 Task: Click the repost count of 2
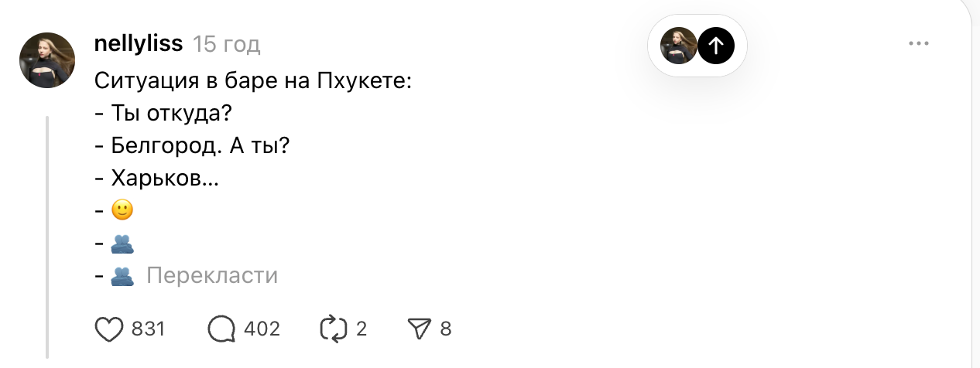coord(361,329)
